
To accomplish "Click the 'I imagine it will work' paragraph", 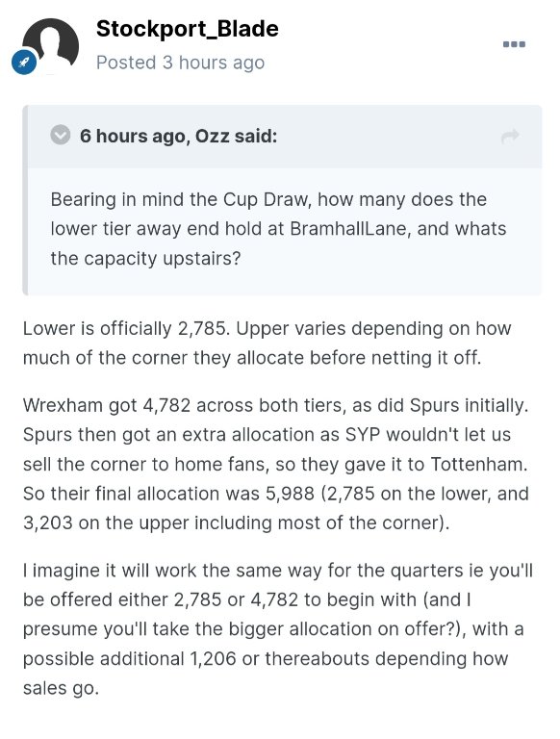I will click(278, 628).
